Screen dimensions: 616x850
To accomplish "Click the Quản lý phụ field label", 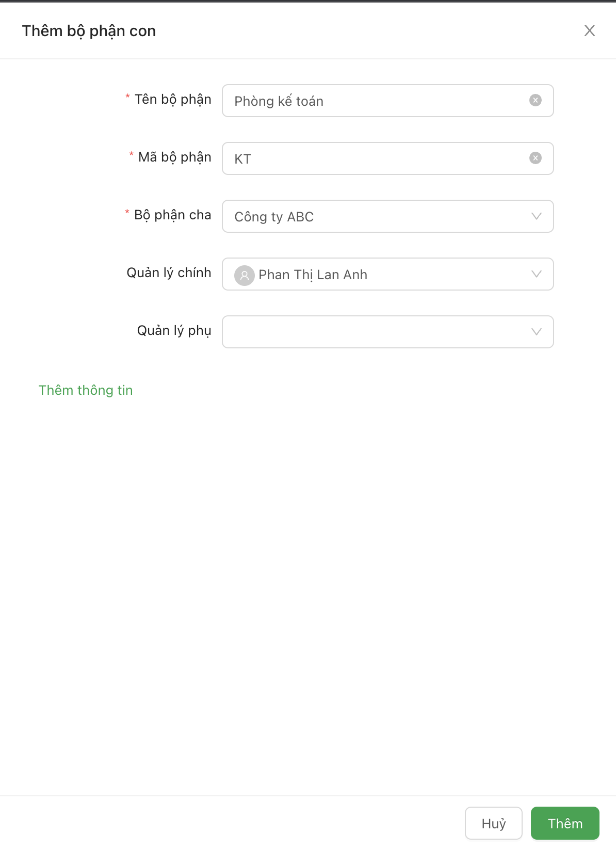I will point(174,330).
